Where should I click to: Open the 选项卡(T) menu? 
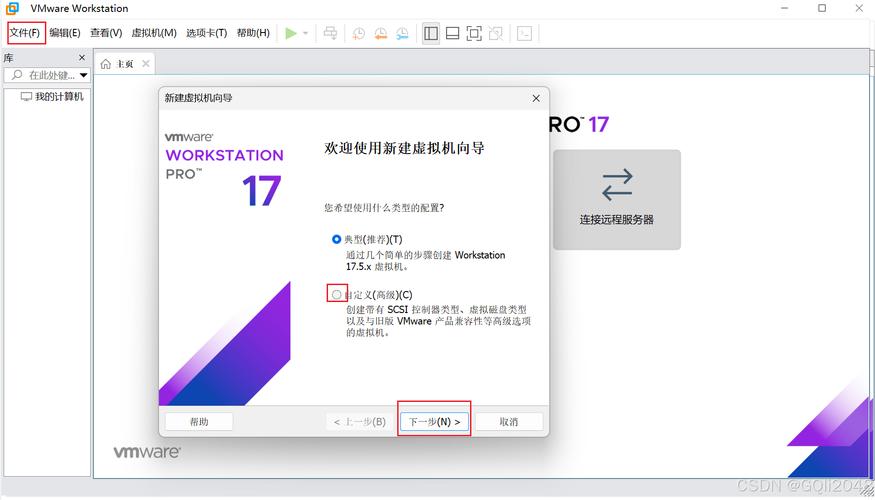point(206,33)
